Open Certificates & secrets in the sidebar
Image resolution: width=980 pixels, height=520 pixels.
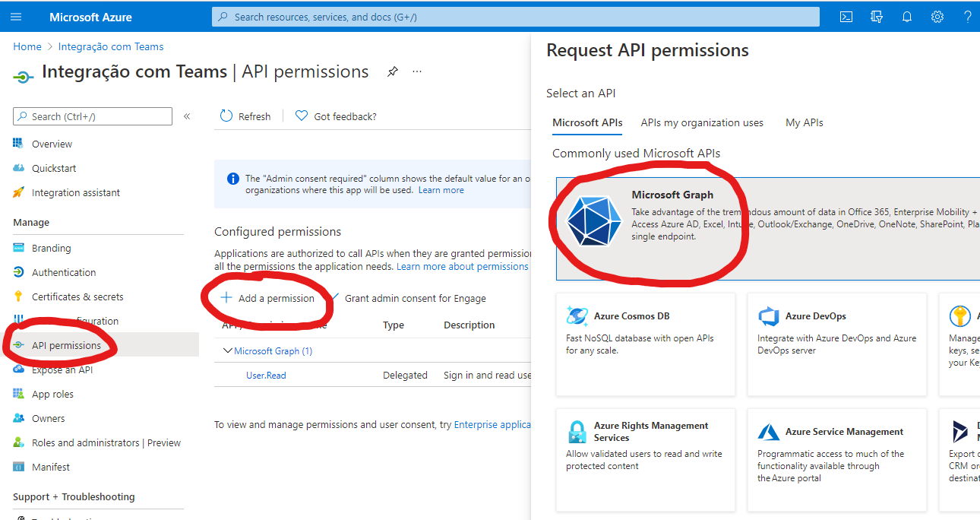click(x=77, y=296)
